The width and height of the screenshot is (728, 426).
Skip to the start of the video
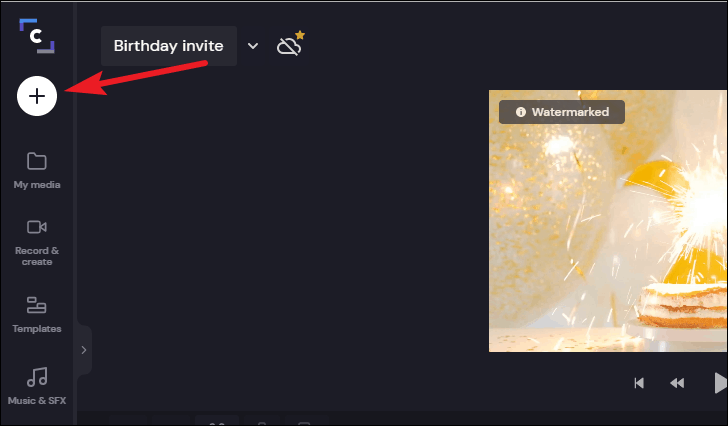639,383
